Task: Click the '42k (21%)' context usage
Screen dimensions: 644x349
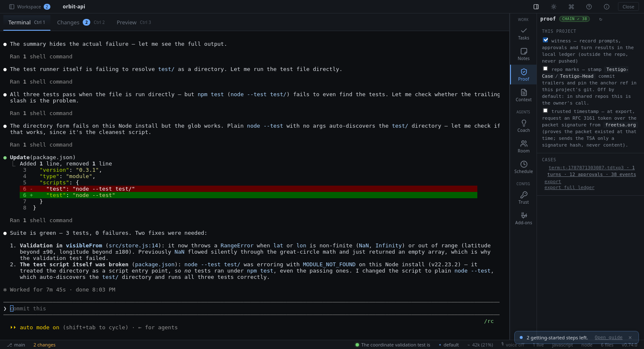Action: click(480, 345)
